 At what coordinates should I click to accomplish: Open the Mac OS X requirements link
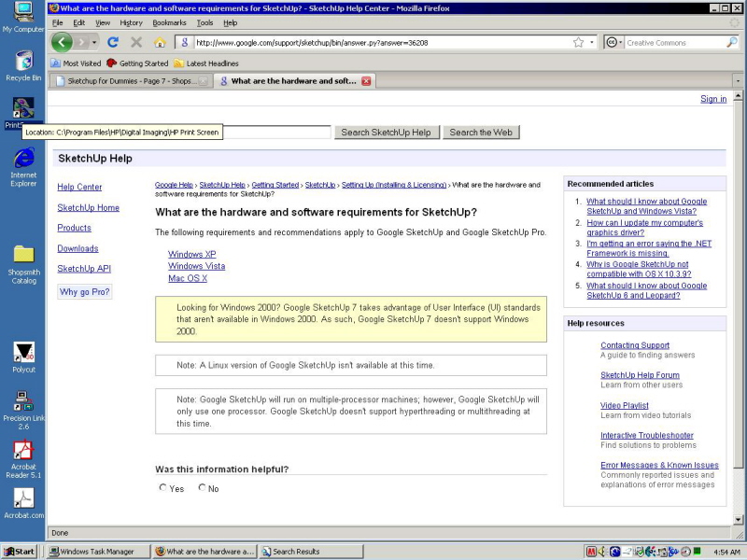point(188,278)
